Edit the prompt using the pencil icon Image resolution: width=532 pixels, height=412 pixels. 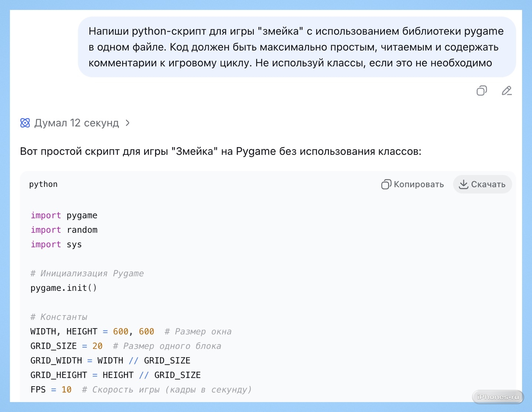coord(507,91)
